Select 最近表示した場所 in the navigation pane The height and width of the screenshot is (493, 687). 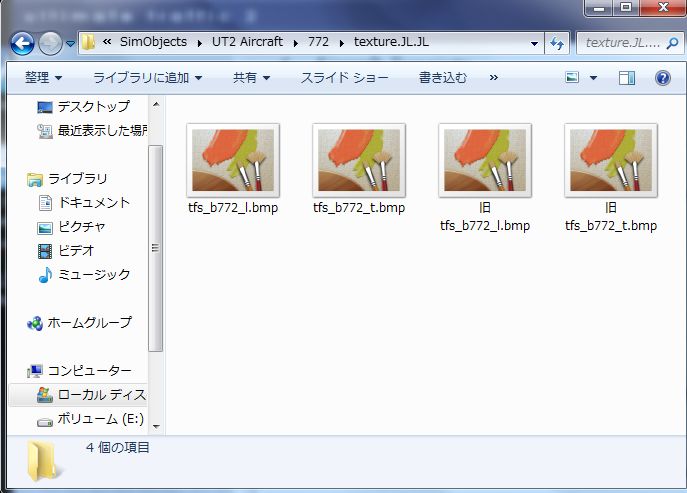103,131
